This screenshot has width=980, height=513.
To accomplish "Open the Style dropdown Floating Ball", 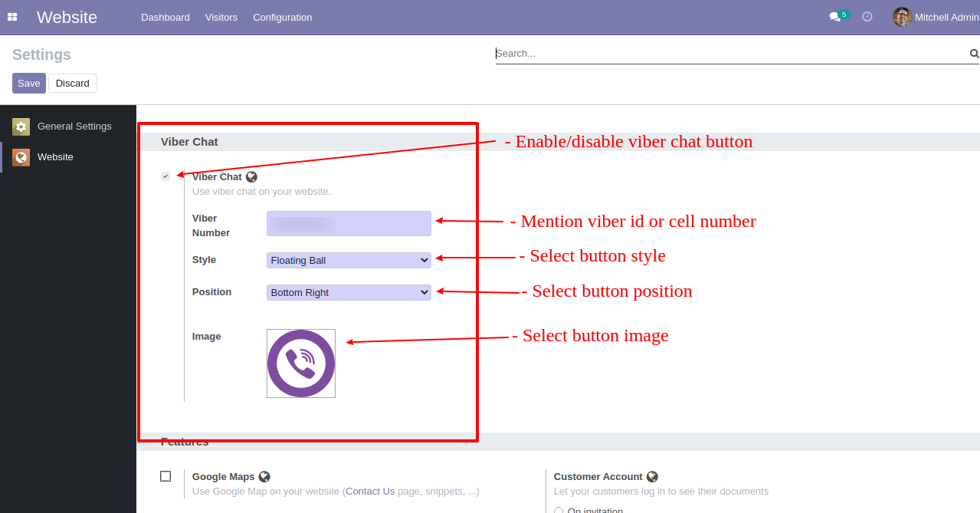I will [349, 261].
